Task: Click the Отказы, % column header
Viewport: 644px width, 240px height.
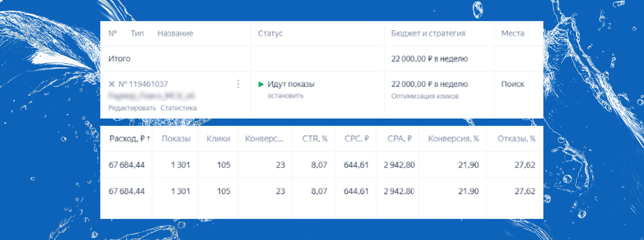Action: (x=516, y=139)
